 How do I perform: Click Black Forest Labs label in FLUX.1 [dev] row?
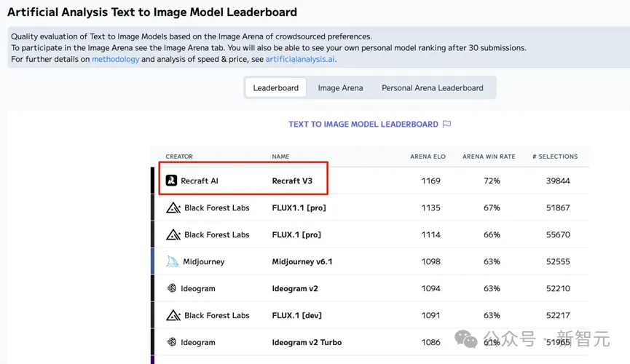pyautogui.click(x=217, y=315)
